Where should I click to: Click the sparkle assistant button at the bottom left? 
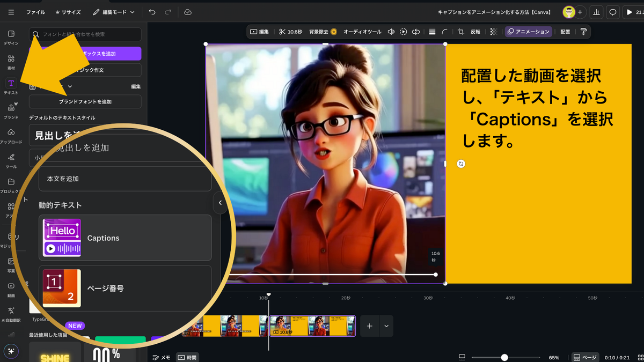11,351
